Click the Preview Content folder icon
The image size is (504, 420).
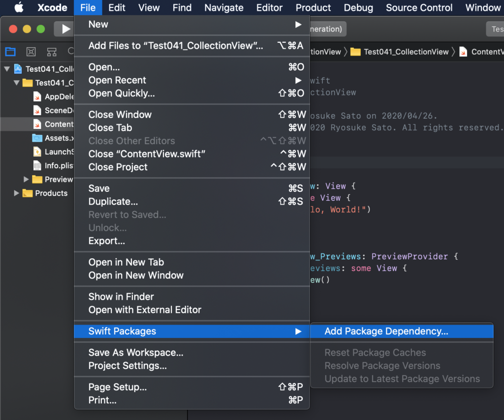[37, 179]
